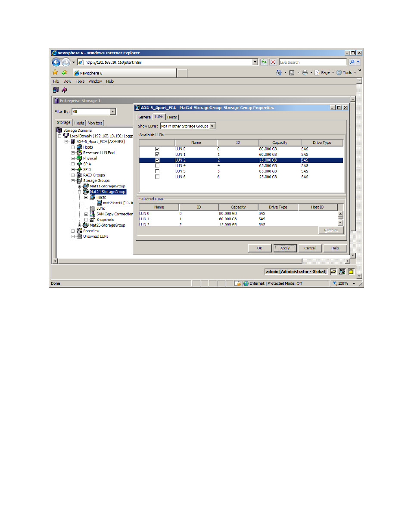Click the Live Search magnifier icon
The height and width of the screenshot is (532, 411).
coord(352,62)
